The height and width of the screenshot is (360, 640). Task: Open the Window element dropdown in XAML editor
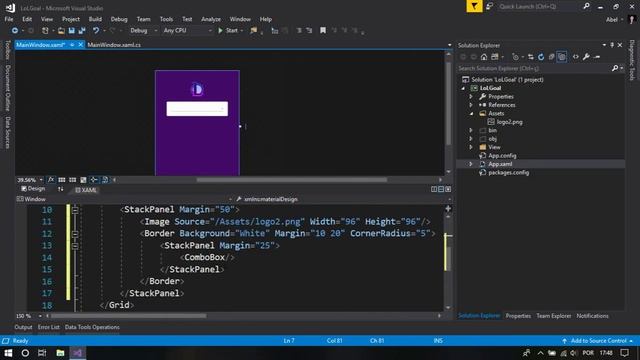click(124, 199)
